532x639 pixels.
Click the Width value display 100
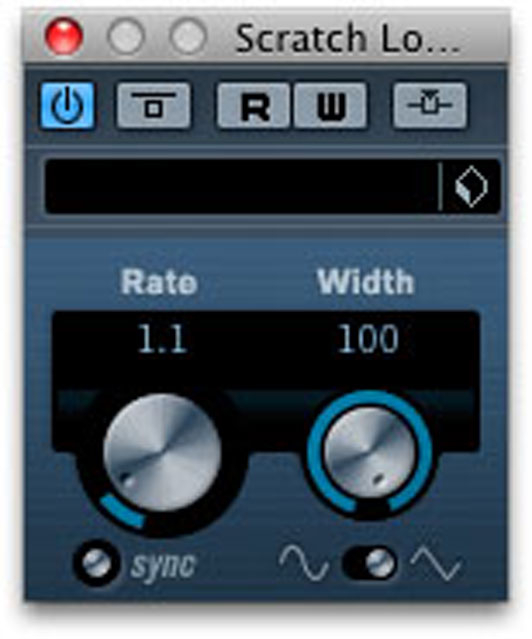point(368,339)
